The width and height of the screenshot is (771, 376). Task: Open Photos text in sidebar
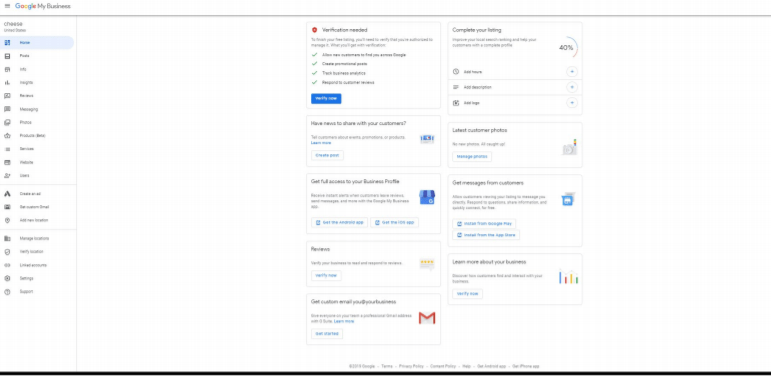(x=26, y=122)
